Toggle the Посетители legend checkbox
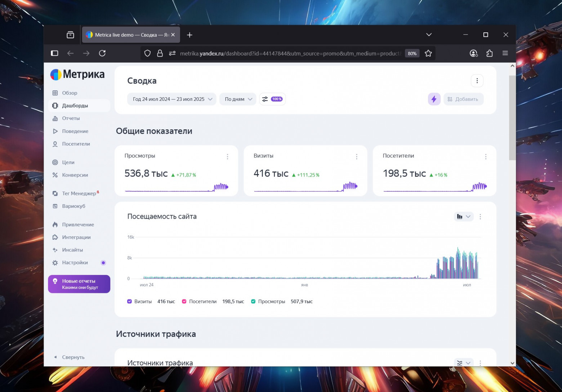562x392 pixels. 184,302
